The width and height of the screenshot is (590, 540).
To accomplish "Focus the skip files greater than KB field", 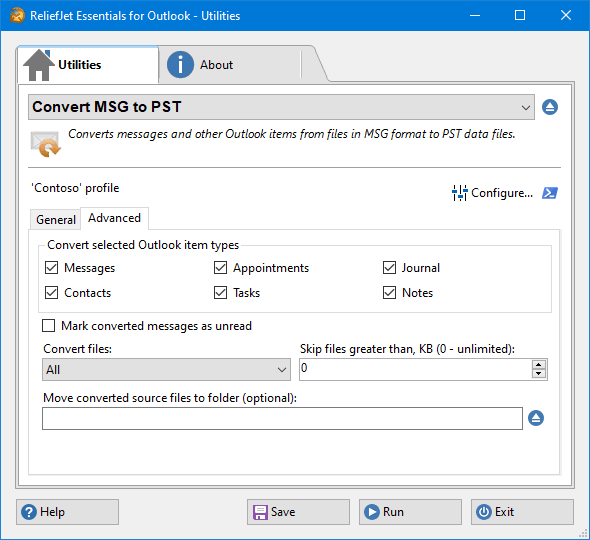I will [x=416, y=369].
